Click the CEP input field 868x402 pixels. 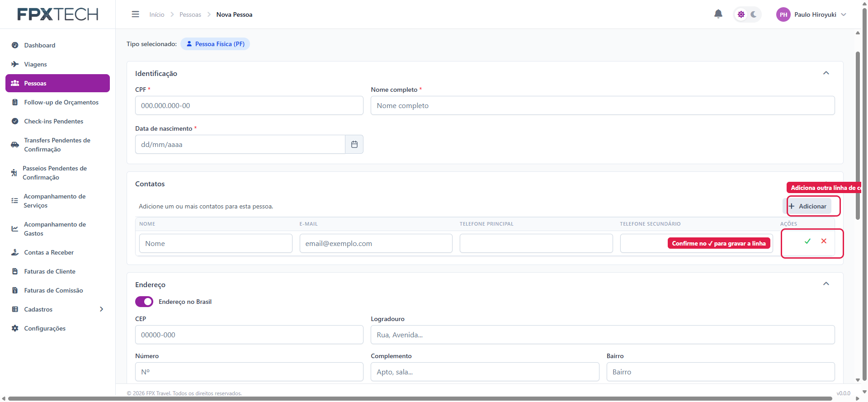[x=249, y=335]
